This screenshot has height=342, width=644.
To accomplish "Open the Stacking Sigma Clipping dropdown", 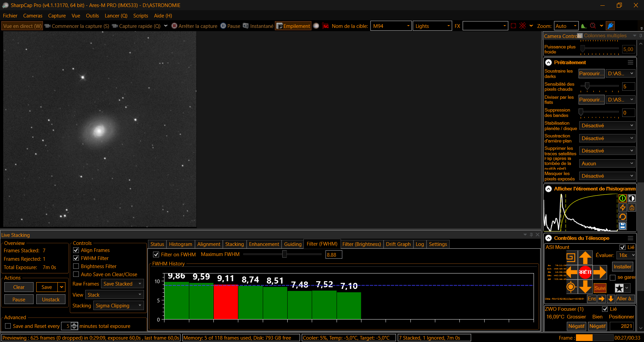I will coord(118,306).
